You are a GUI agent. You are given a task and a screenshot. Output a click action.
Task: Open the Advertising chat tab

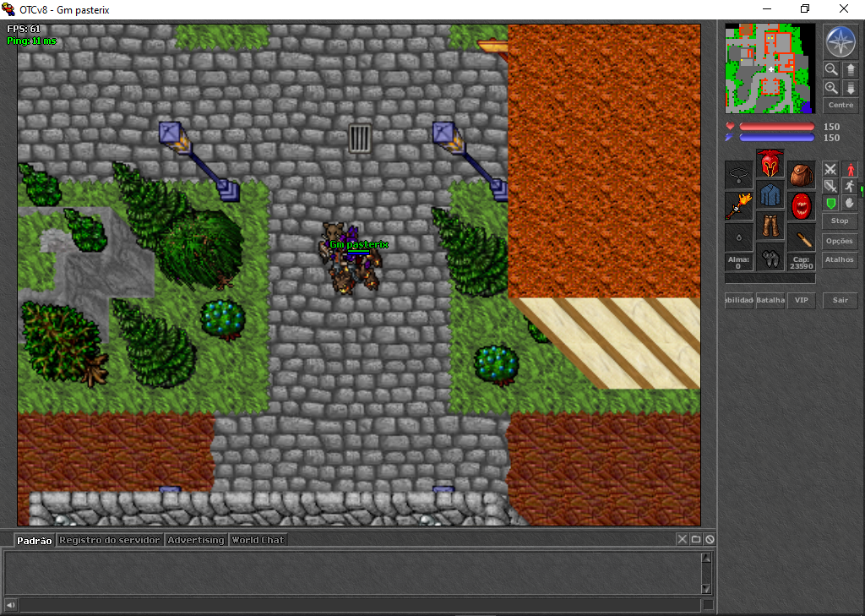196,541
